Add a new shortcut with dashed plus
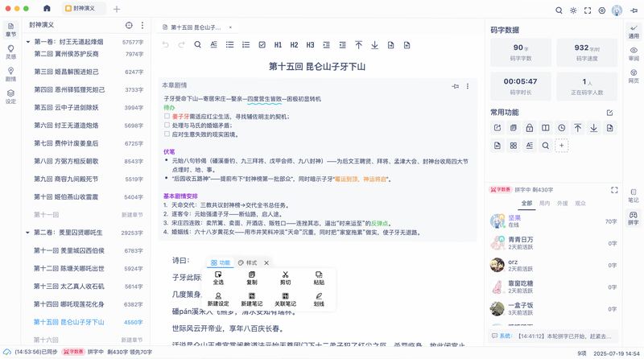Screen dimensions: 644x359 point(561,146)
